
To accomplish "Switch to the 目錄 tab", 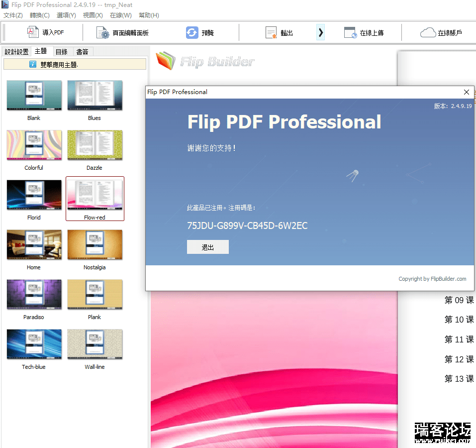I will coord(62,52).
